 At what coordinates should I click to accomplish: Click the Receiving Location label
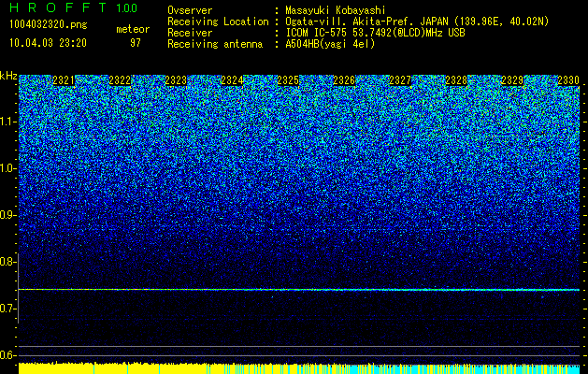218,22
